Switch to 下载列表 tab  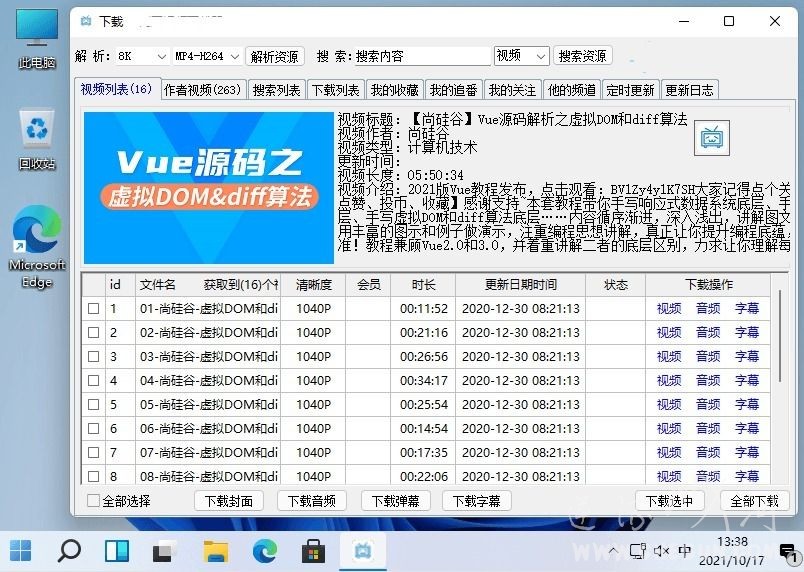pos(336,90)
